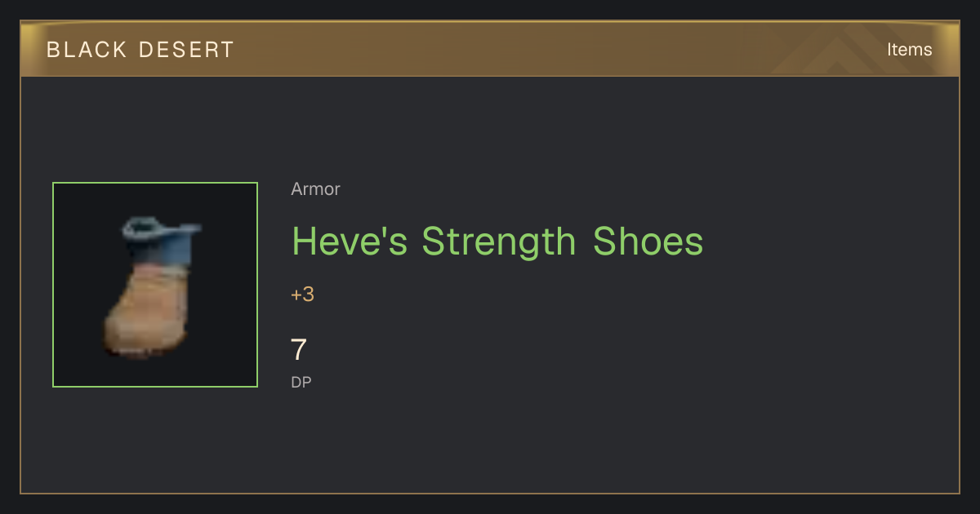
Task: Open the Items link in header
Action: tap(909, 49)
